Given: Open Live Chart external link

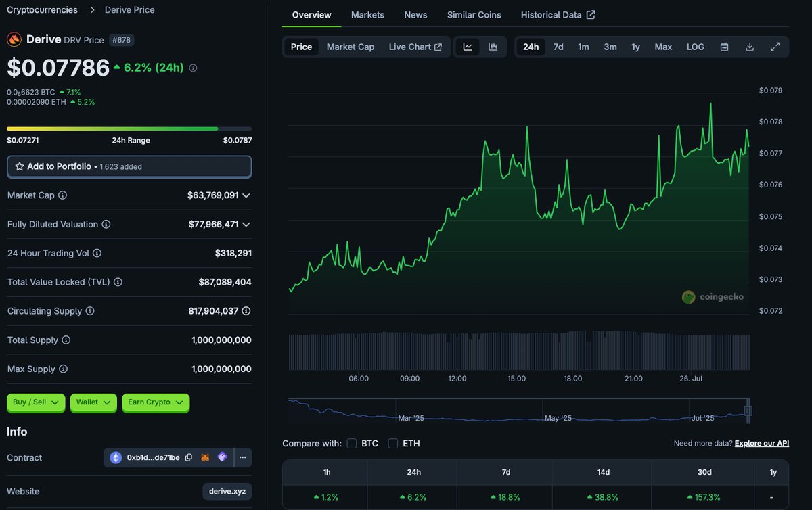Looking at the screenshot, I should [x=415, y=47].
